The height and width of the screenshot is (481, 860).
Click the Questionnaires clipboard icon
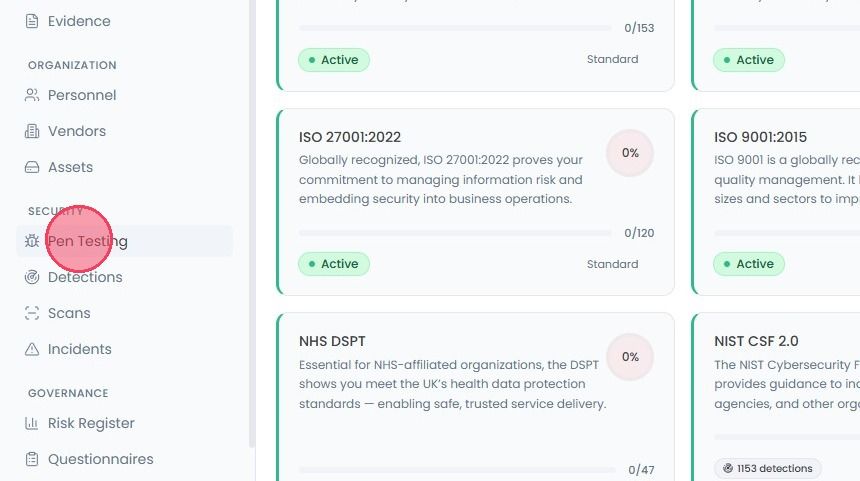(32, 459)
